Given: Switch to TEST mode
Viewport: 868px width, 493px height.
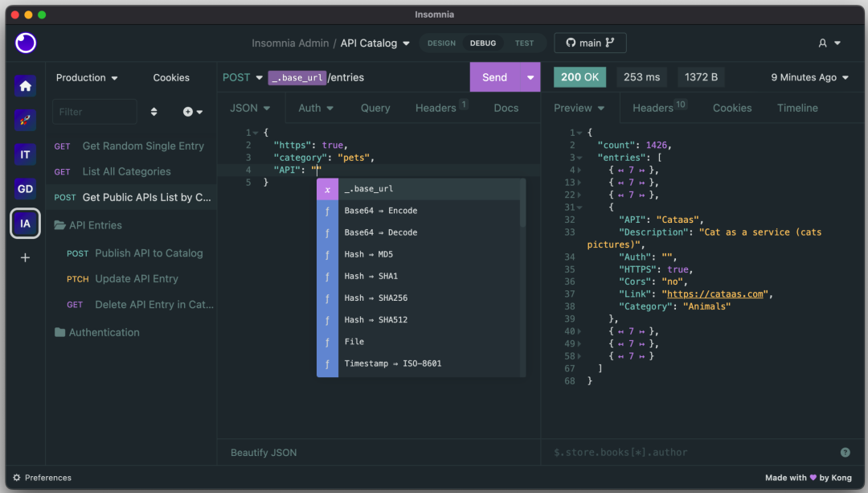Looking at the screenshot, I should 524,43.
